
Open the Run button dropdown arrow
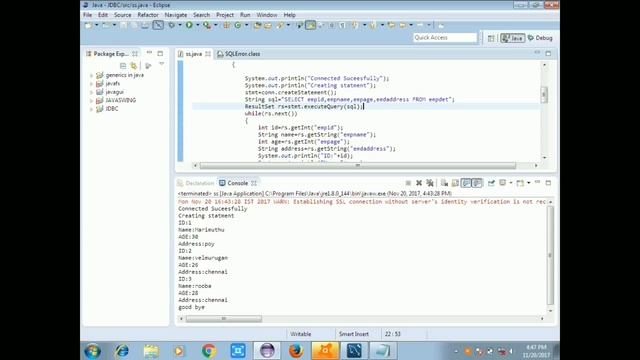click(x=198, y=25)
